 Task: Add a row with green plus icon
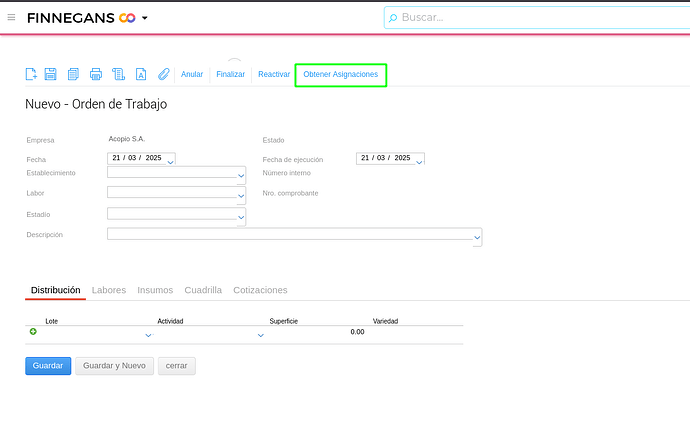click(x=33, y=332)
